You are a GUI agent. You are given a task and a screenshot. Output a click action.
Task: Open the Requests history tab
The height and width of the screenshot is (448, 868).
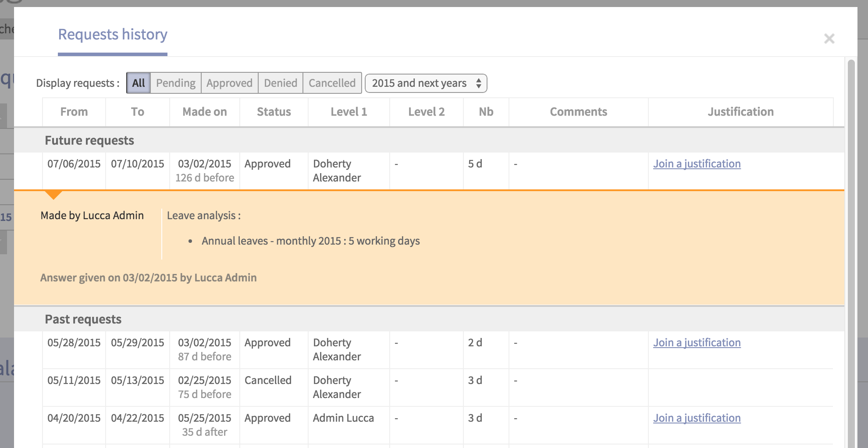[113, 35]
